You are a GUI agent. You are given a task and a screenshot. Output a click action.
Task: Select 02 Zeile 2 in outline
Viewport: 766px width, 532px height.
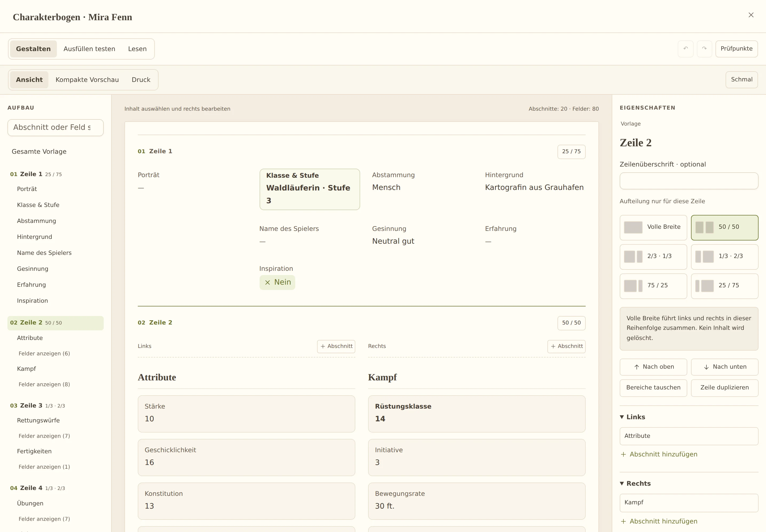click(x=55, y=323)
